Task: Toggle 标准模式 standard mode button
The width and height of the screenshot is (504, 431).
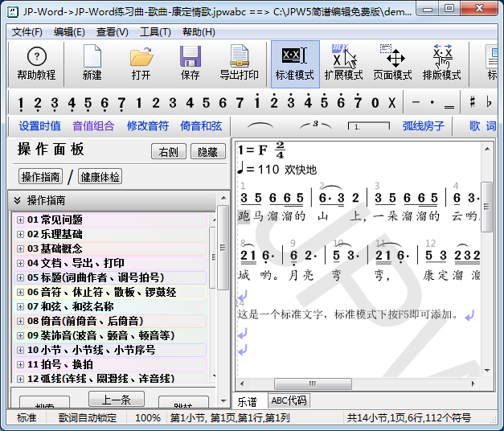Action: pos(295,64)
